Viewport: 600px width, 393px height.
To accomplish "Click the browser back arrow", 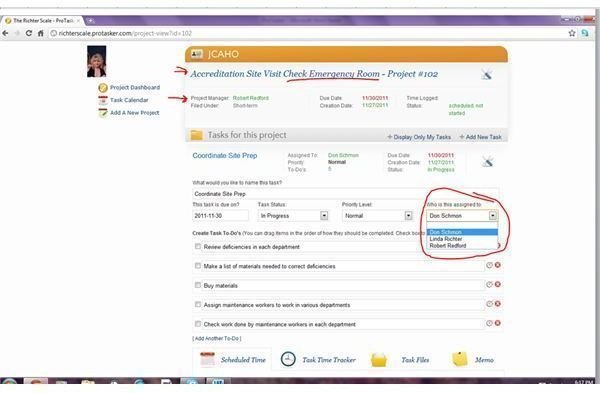I will 5,33.
